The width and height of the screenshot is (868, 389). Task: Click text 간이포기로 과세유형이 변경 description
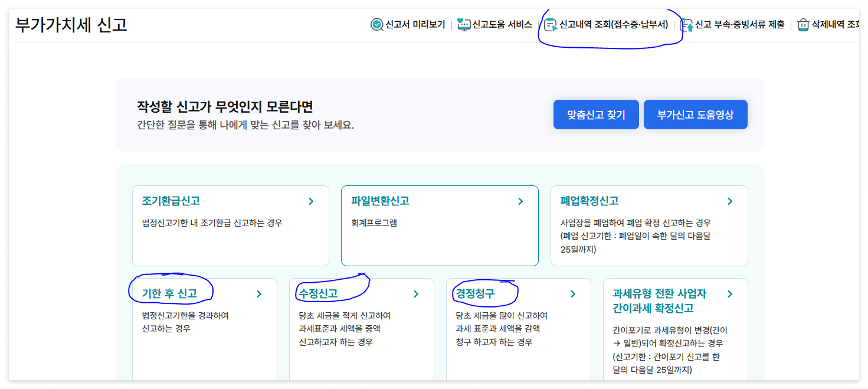670,350
